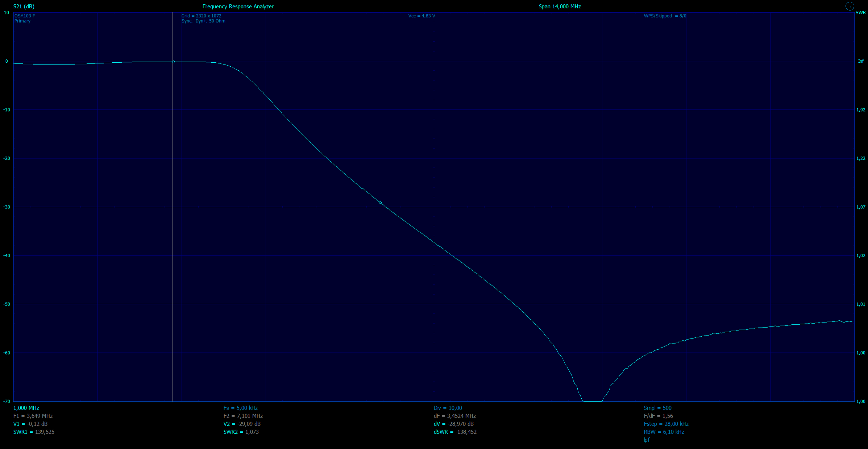Click the first marker point on the trace
This screenshot has height=449, width=868.
pos(173,62)
